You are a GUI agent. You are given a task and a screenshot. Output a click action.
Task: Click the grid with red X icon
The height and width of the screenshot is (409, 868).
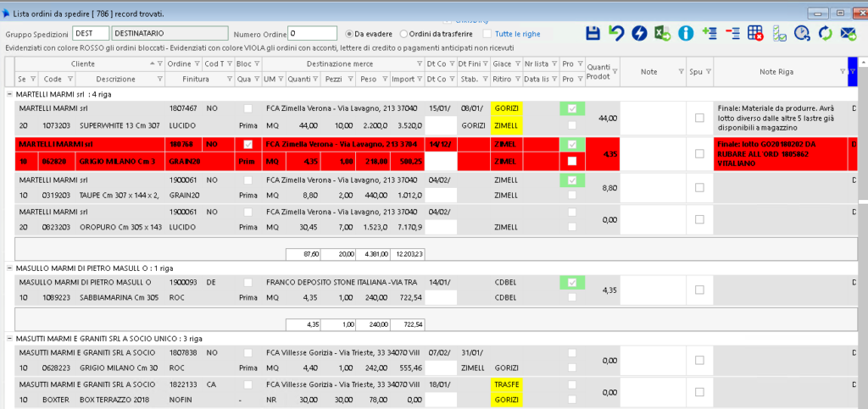tap(755, 34)
